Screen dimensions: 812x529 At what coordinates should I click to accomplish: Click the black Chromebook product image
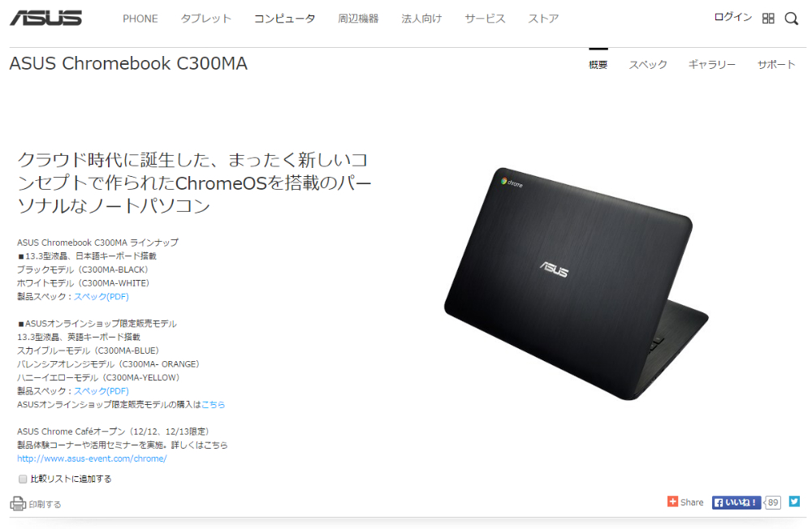click(576, 284)
